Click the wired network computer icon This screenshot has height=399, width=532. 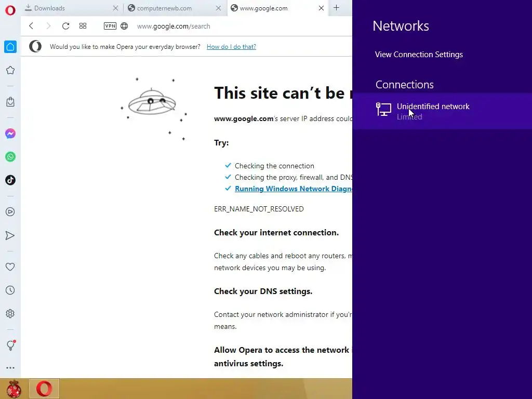(x=383, y=110)
